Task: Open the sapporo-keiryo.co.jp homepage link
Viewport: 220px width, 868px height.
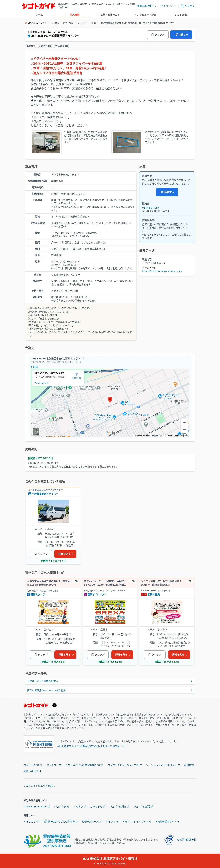Action: (162, 271)
